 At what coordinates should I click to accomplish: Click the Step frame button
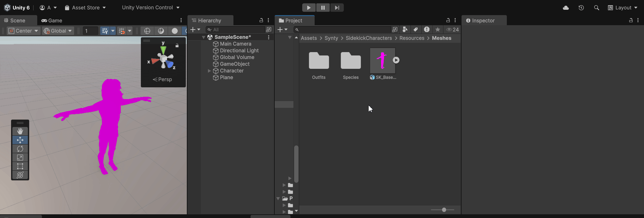[x=337, y=8]
